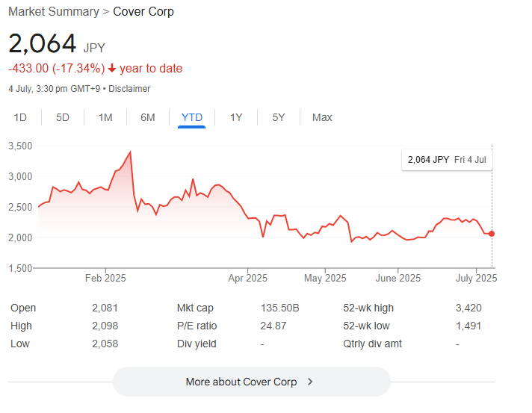Click the red down arrow icon
Screen dimensions: 532x413
[x=112, y=69]
